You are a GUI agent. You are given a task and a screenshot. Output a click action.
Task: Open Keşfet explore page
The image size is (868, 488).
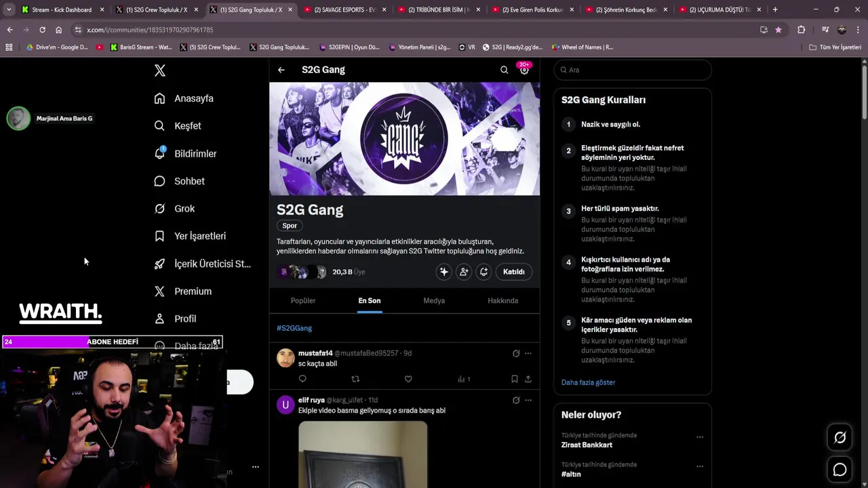point(178,126)
